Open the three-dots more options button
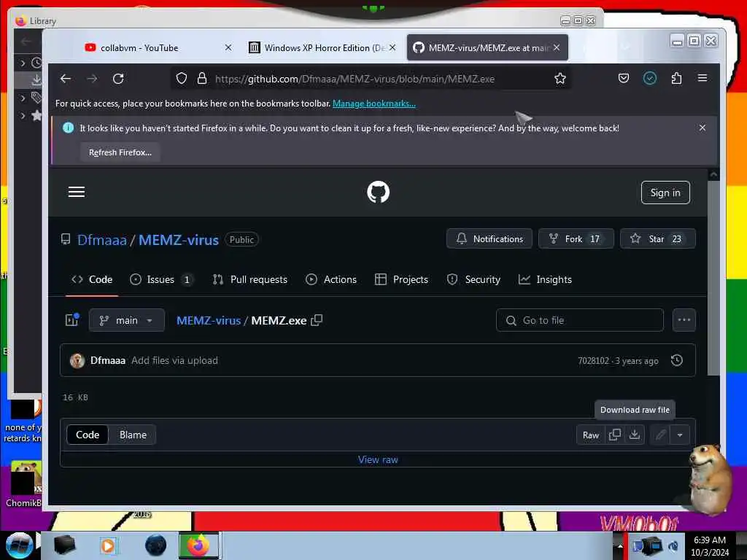This screenshot has width=747, height=560. pyautogui.click(x=684, y=320)
